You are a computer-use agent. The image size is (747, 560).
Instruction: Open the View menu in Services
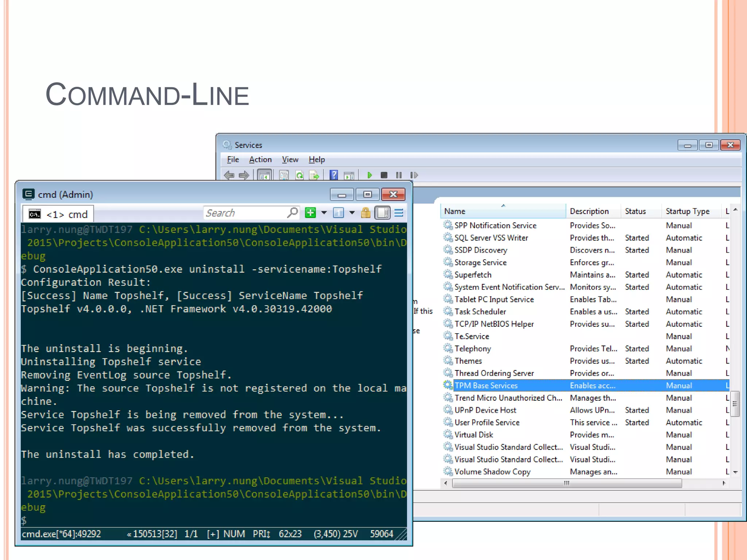(290, 159)
